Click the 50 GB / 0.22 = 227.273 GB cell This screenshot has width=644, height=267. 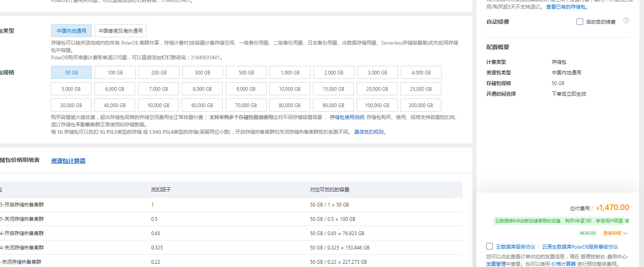click(x=338, y=262)
